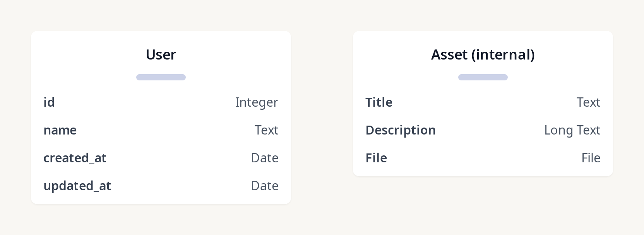Screen dimensions: 644x235
Task: Select the name field in User
Action: [x=60, y=130]
